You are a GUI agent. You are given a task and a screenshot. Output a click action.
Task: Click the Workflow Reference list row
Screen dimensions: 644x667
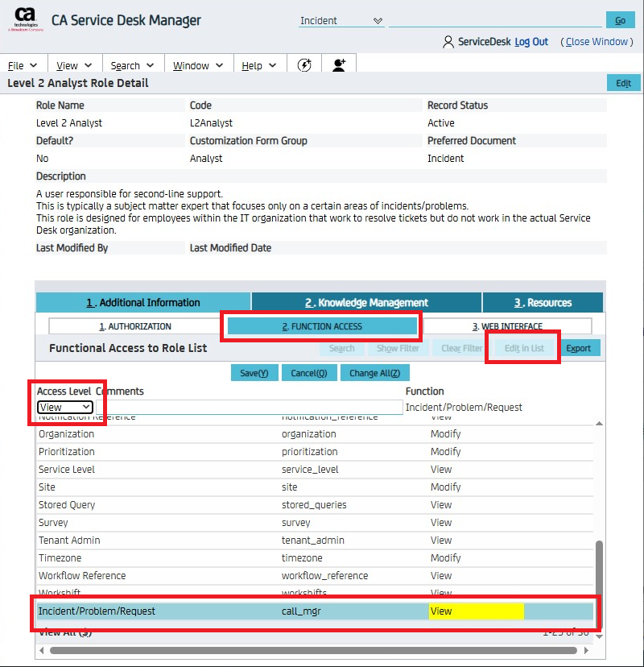[315, 575]
